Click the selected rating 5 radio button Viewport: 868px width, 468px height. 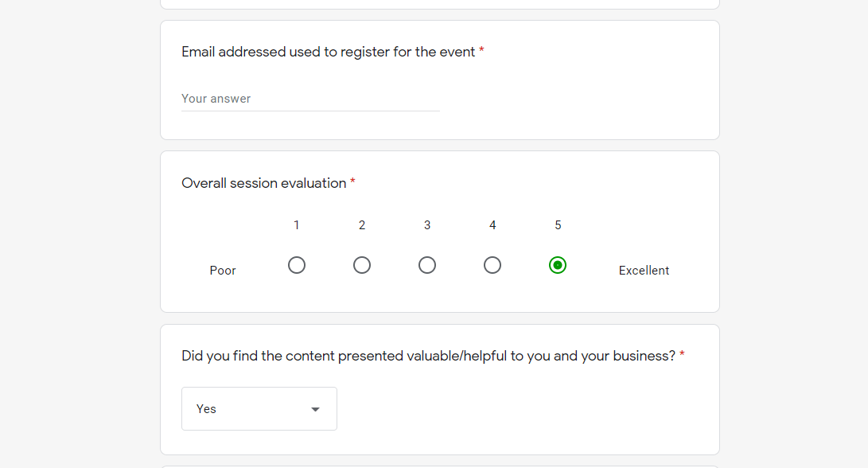(x=558, y=265)
